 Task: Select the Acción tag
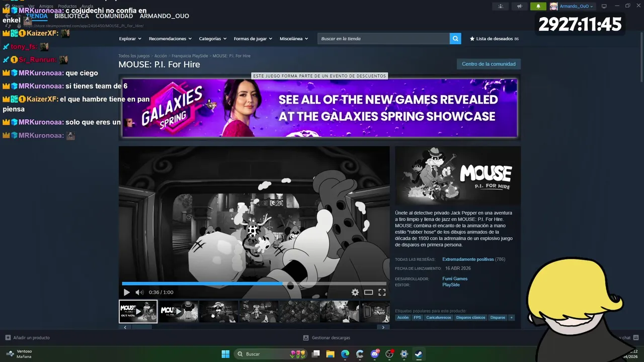(x=403, y=318)
